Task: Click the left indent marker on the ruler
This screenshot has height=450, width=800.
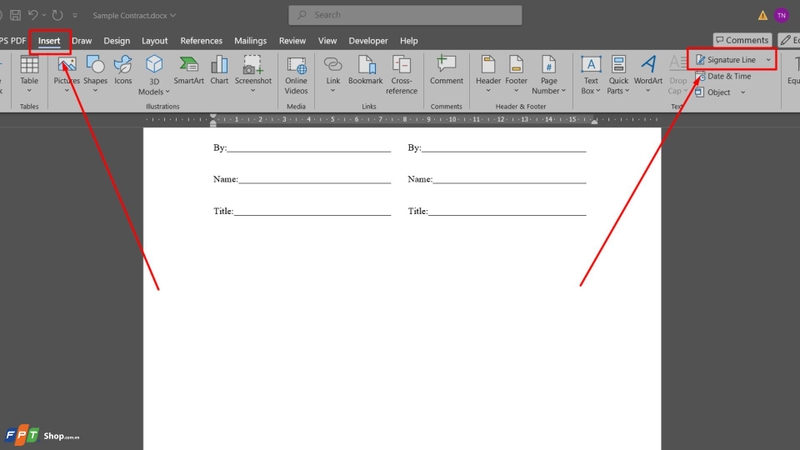Action: click(x=213, y=123)
